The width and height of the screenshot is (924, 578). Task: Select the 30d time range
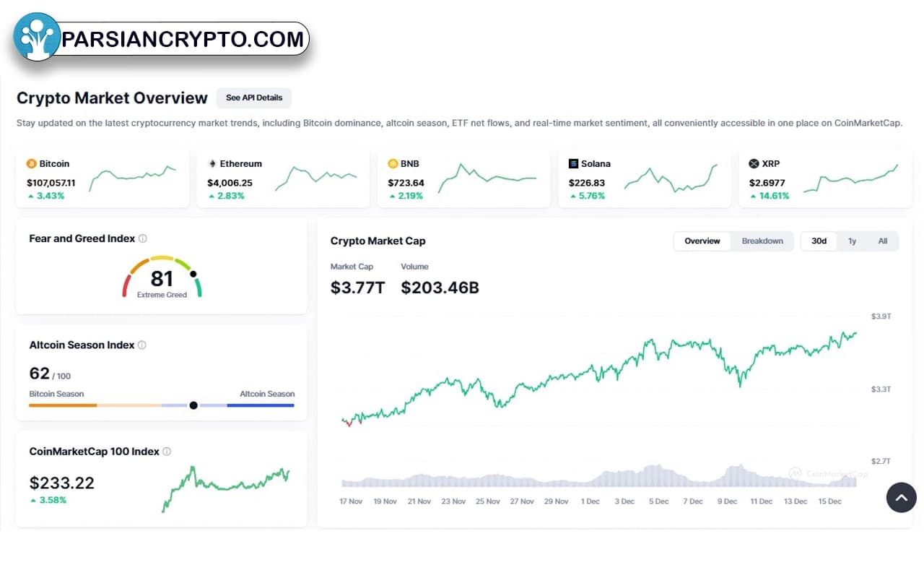point(819,241)
